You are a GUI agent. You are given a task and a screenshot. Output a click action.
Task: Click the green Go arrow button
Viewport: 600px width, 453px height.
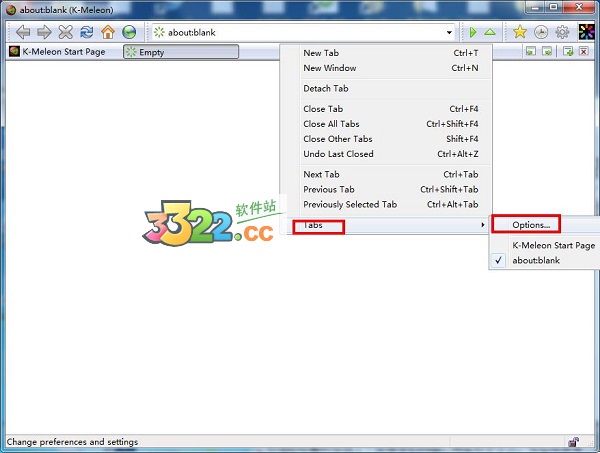(x=473, y=32)
